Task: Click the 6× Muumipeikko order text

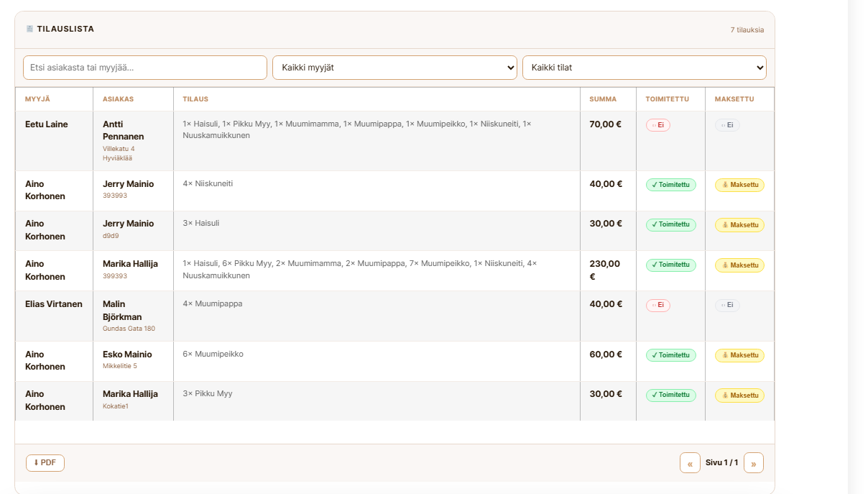Action: point(213,355)
